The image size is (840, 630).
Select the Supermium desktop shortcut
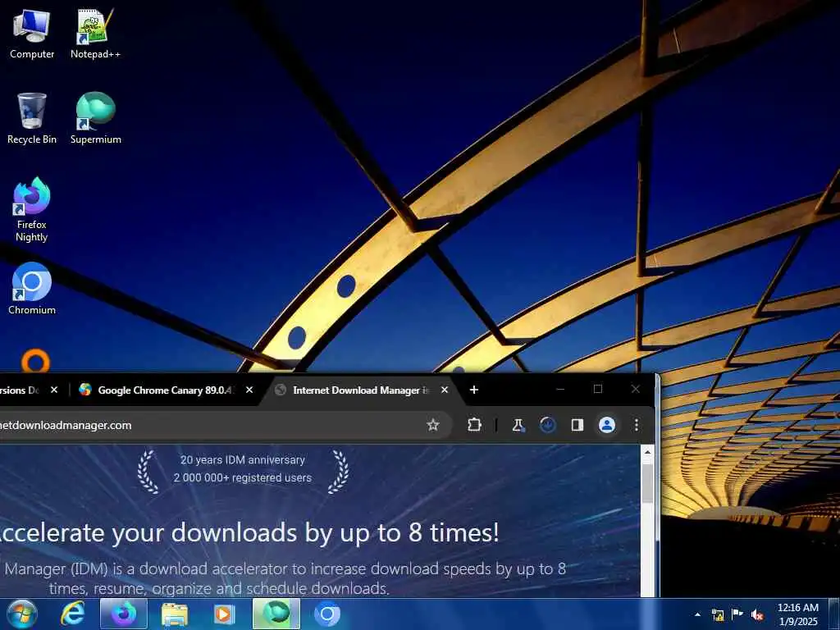pos(95,119)
